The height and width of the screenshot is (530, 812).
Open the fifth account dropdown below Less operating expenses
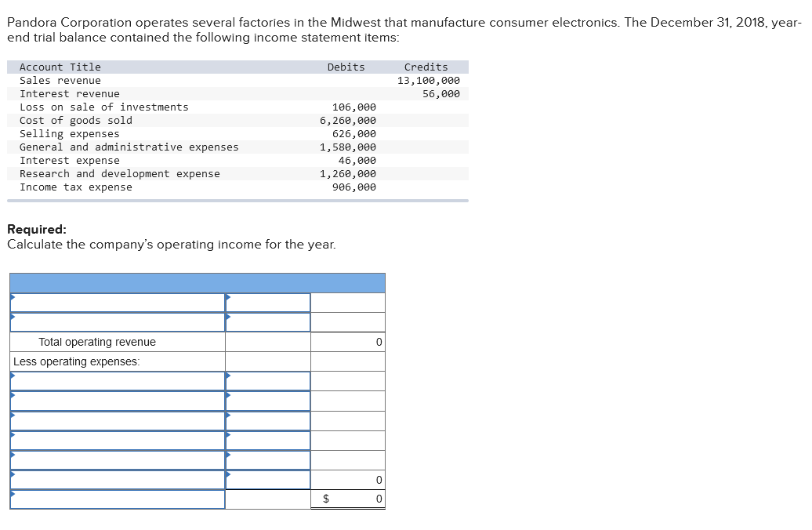click(x=118, y=460)
